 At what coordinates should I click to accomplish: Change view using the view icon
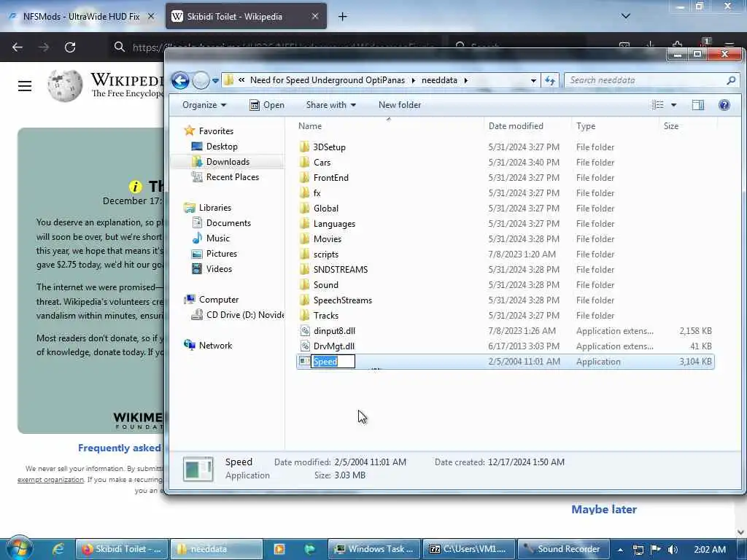(657, 105)
